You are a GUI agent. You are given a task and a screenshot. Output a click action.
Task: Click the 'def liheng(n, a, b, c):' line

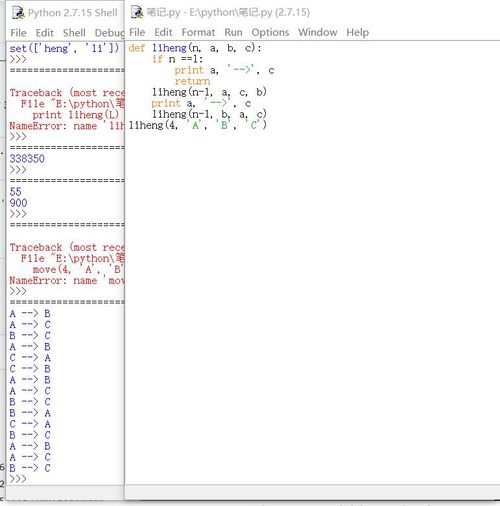pos(195,48)
